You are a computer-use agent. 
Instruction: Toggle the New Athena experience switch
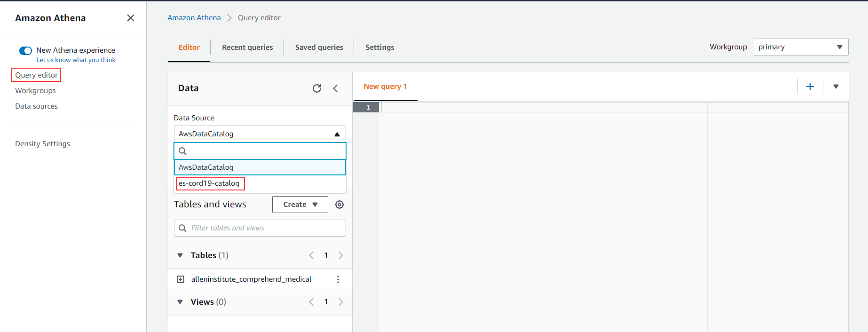25,50
